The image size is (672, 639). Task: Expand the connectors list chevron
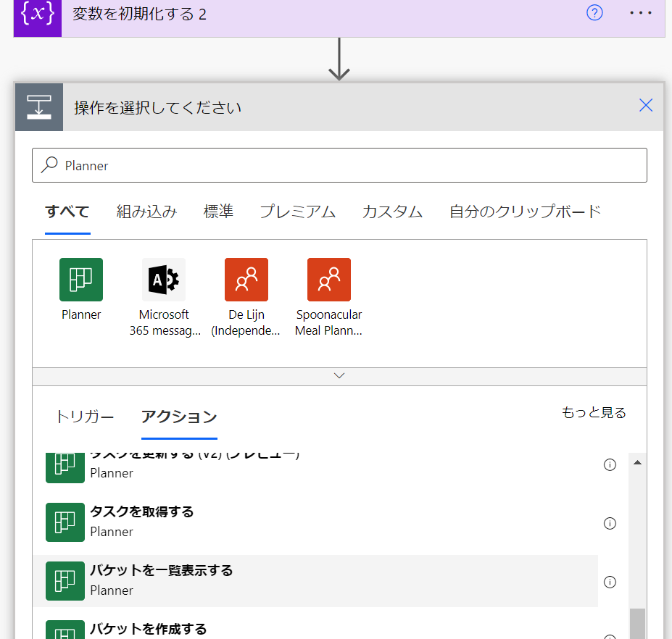coord(339,376)
